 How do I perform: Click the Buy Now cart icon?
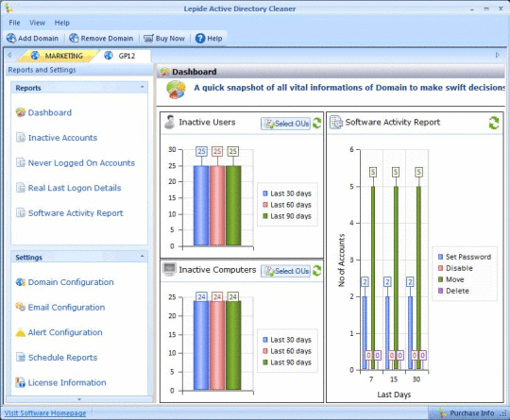click(148, 39)
